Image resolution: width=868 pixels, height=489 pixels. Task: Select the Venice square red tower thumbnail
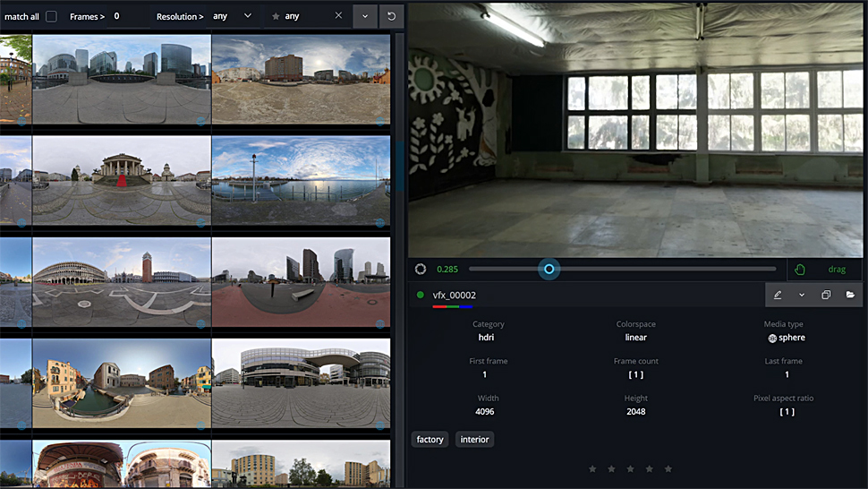122,282
